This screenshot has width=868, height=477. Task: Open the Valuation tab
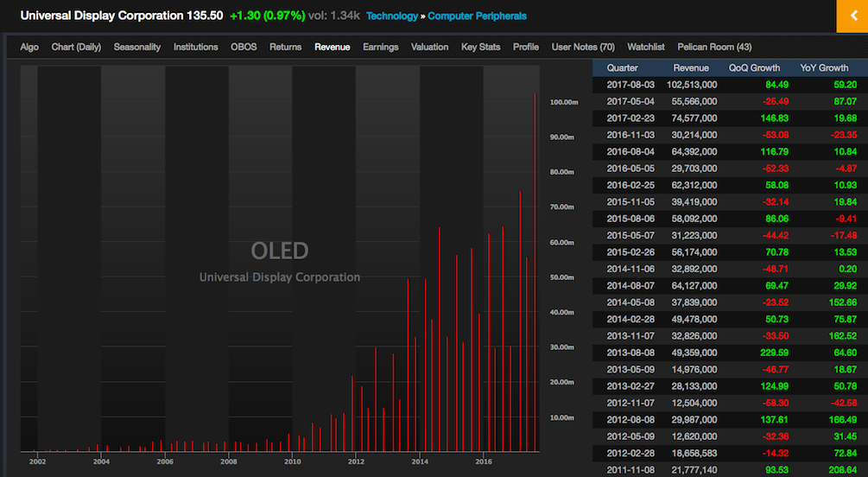tap(429, 47)
